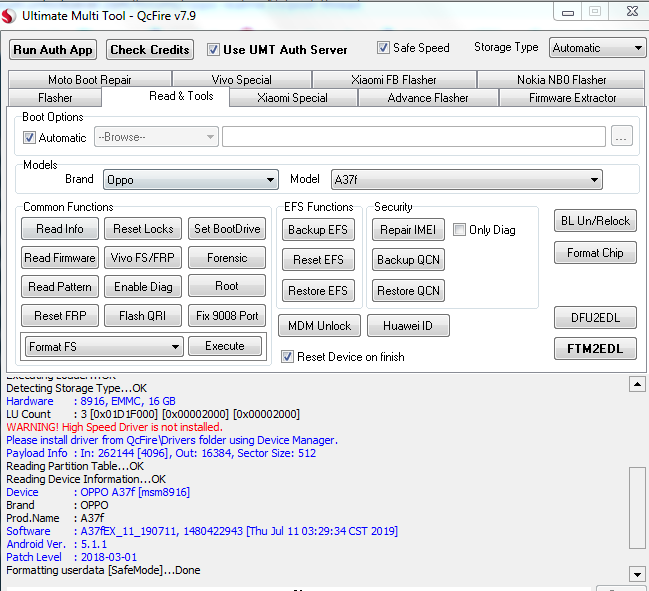Click Repair IMEI button
This screenshot has height=591, width=649.
(x=409, y=230)
